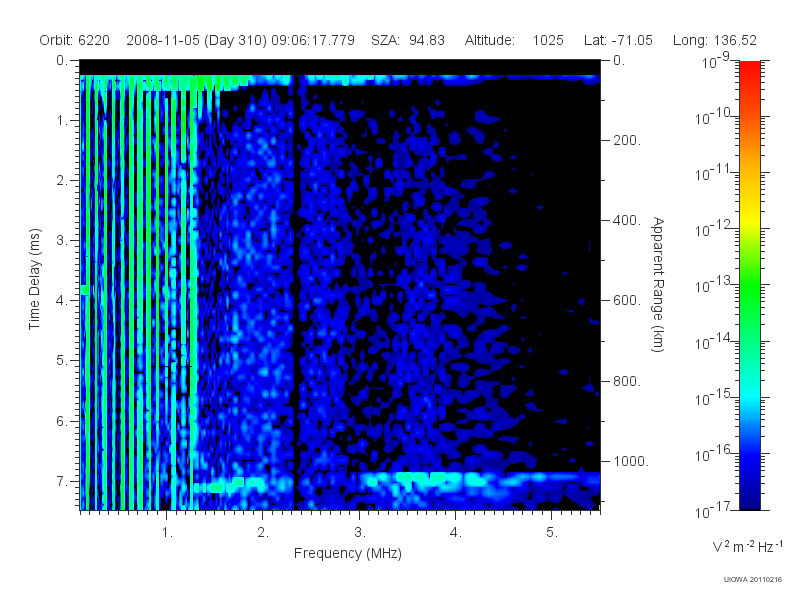
Task: Click the 600. tick on apparent range axis
Action: click(627, 301)
